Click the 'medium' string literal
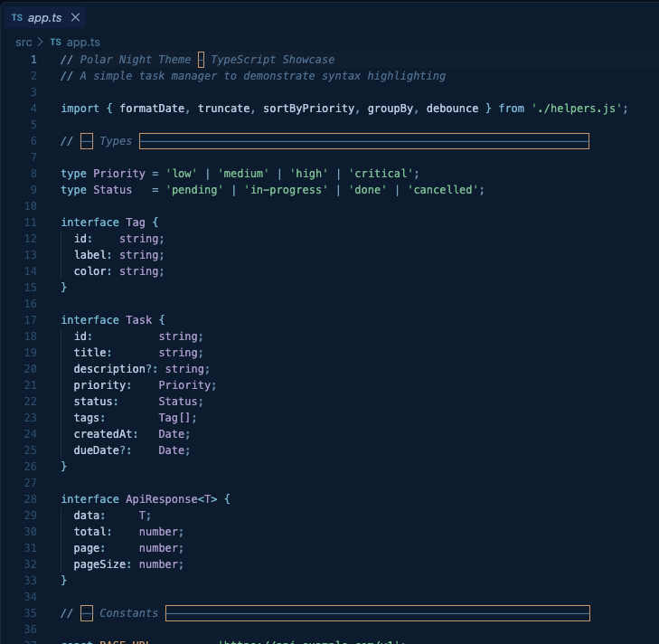Viewport: 659px width, 644px height. 243,174
